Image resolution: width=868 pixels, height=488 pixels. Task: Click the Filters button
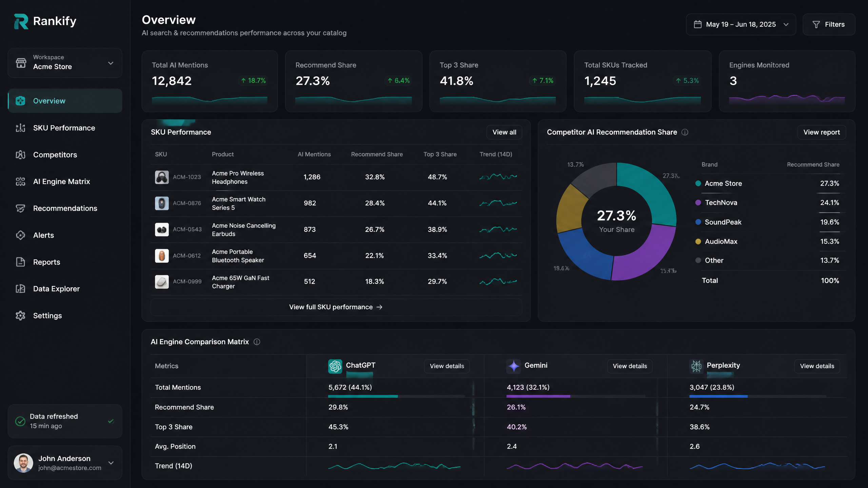[829, 24]
